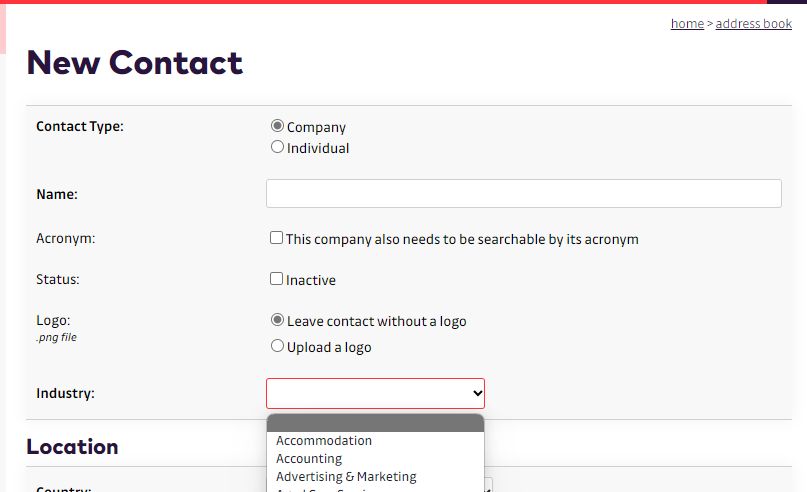Enable the searchable by acronym checkbox

[277, 239]
